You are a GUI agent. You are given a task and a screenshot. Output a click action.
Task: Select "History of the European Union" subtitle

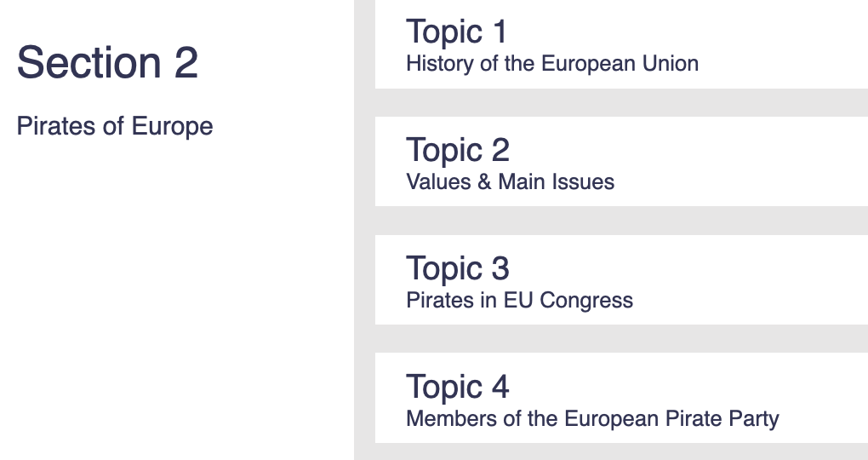[x=552, y=63]
